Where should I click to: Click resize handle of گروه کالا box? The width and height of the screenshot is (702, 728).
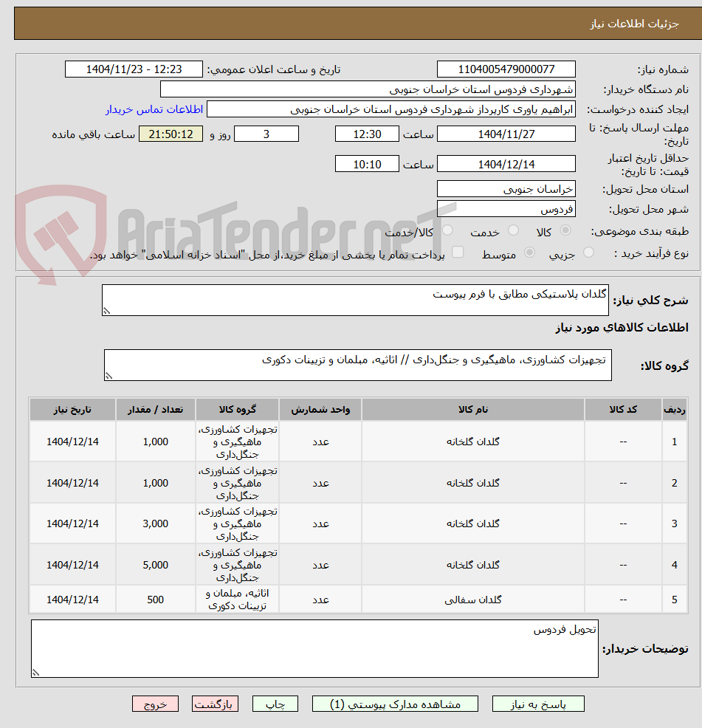109,376
